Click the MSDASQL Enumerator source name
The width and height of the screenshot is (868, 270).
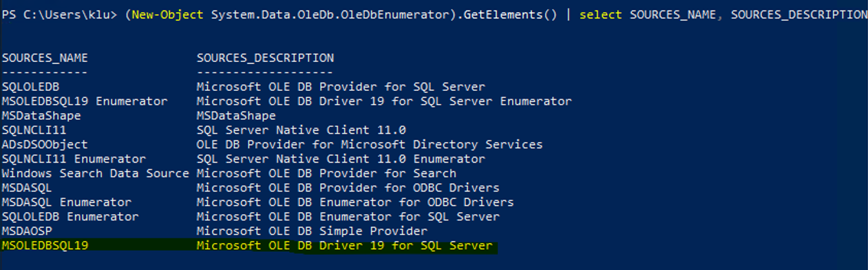(66, 202)
